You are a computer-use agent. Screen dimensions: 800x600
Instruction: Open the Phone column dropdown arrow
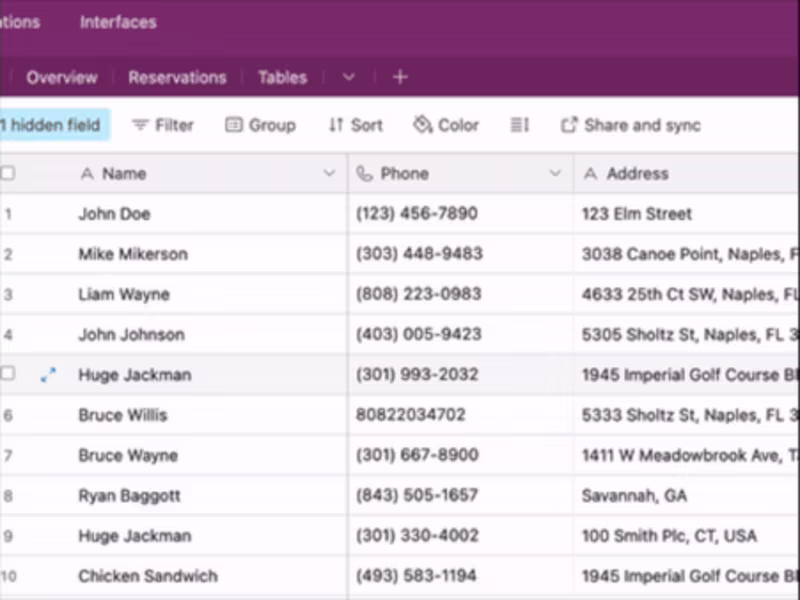coord(555,173)
